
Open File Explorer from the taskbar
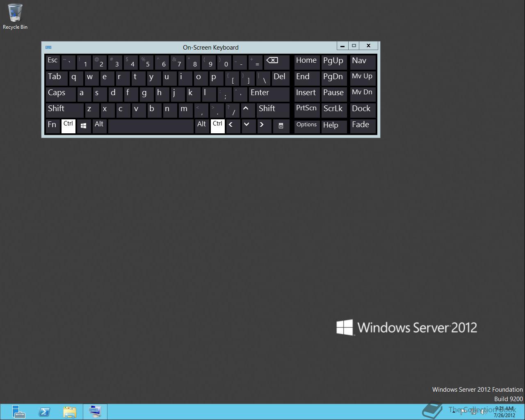[x=70, y=412]
